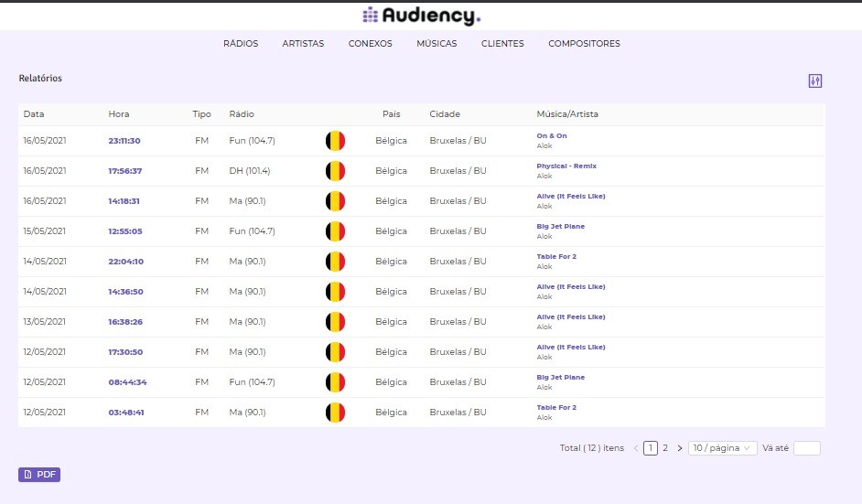Select the MÚSICAS menu item
The image size is (862, 504).
436,44
